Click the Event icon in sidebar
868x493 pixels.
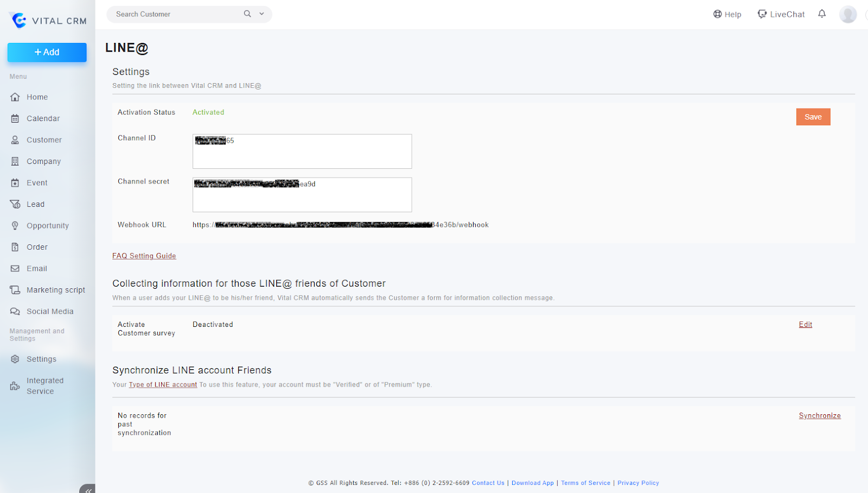point(15,183)
